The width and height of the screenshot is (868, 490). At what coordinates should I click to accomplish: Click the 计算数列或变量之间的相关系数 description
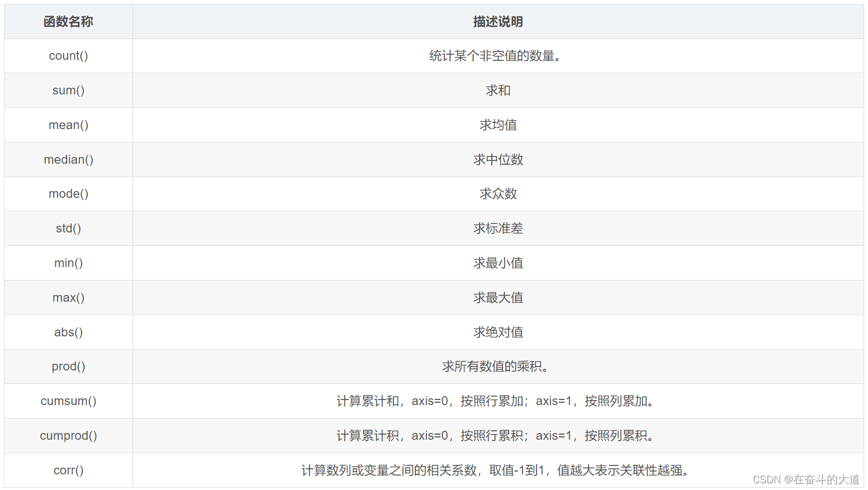[x=498, y=470]
